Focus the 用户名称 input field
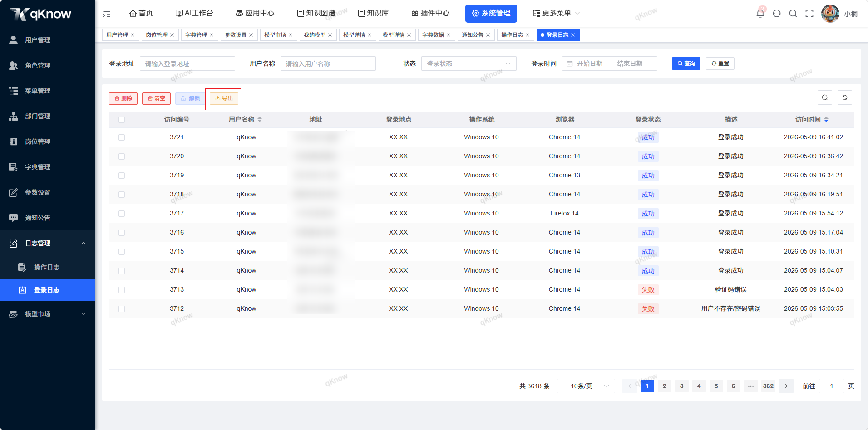The width and height of the screenshot is (868, 430). [x=328, y=64]
